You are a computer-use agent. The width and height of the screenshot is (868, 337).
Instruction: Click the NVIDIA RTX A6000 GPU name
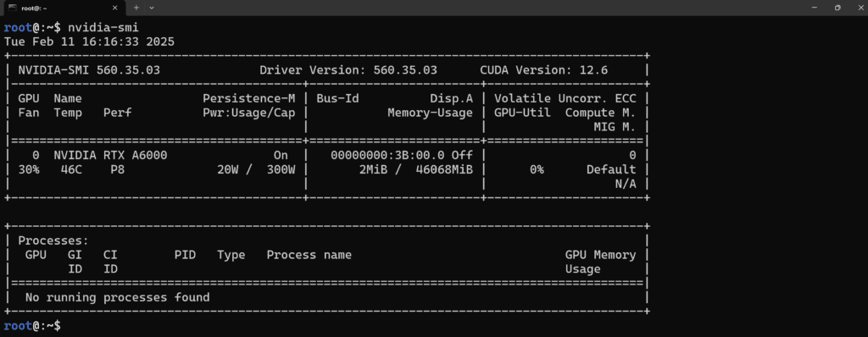tap(111, 156)
